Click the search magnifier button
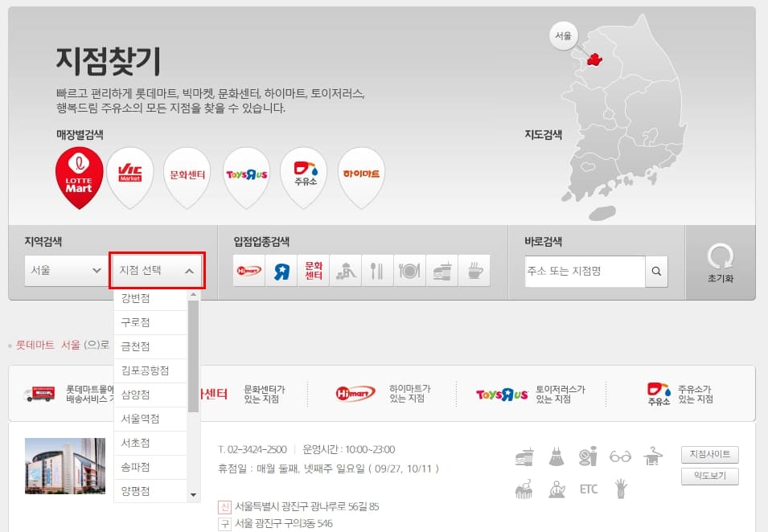Viewport: 768px width, 532px height. [656, 271]
